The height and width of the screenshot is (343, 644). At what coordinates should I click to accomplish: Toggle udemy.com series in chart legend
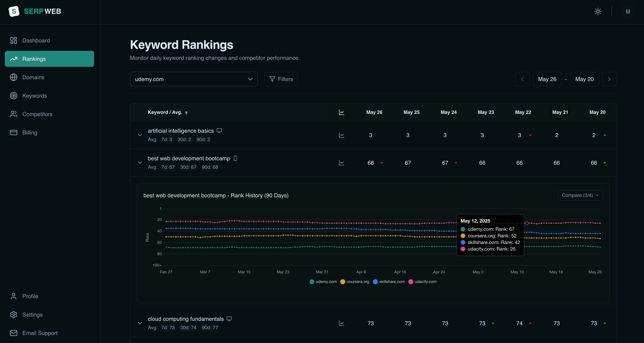[x=323, y=282]
